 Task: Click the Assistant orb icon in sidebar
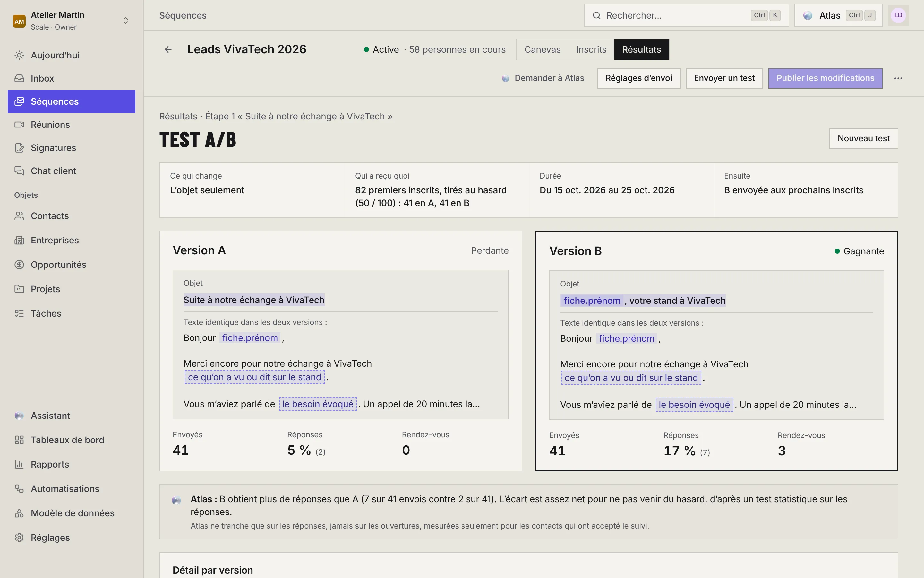click(19, 416)
